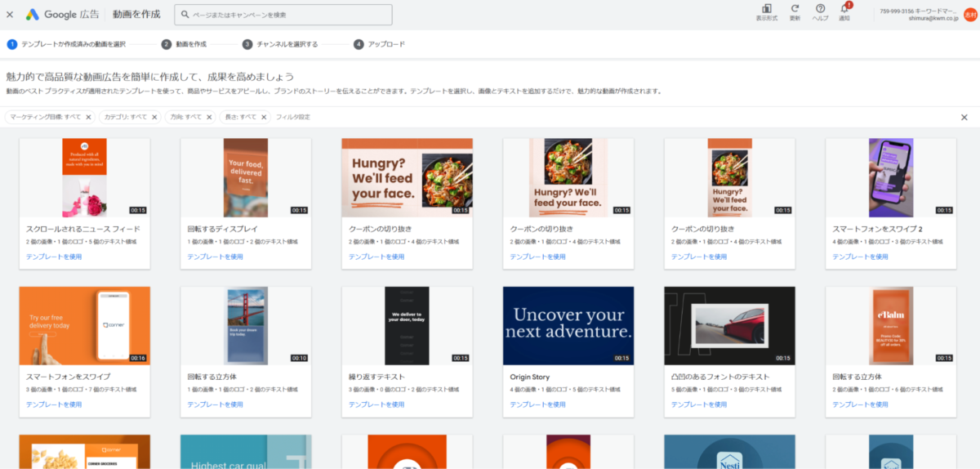This screenshot has height=469, width=980.
Task: Open the スマートフォンをスワイプ 2 thumbnail
Action: (x=891, y=177)
